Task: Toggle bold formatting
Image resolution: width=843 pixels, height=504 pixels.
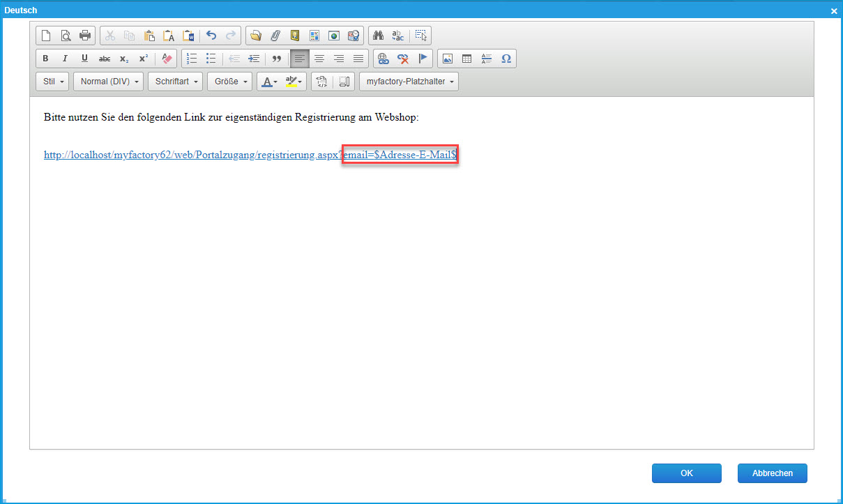Action: click(x=46, y=59)
